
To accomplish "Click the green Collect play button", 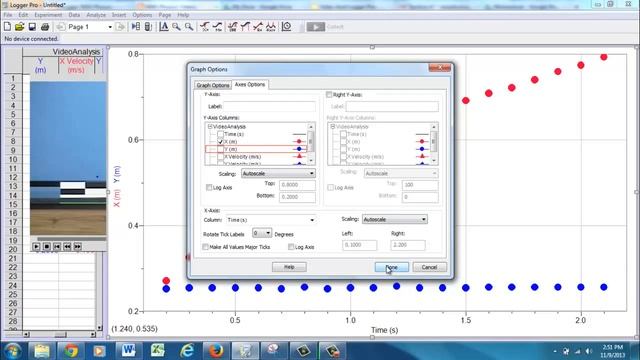I will coord(316,27).
